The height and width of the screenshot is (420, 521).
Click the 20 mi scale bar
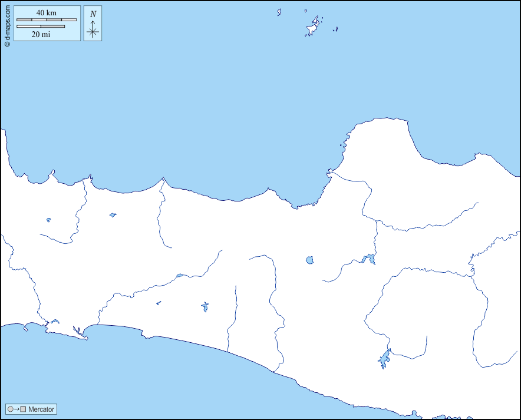(x=41, y=27)
